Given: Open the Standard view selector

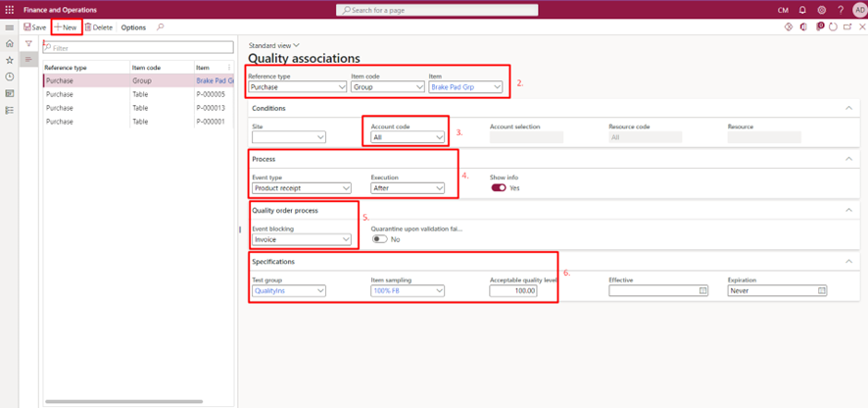Looking at the screenshot, I should coord(273,45).
